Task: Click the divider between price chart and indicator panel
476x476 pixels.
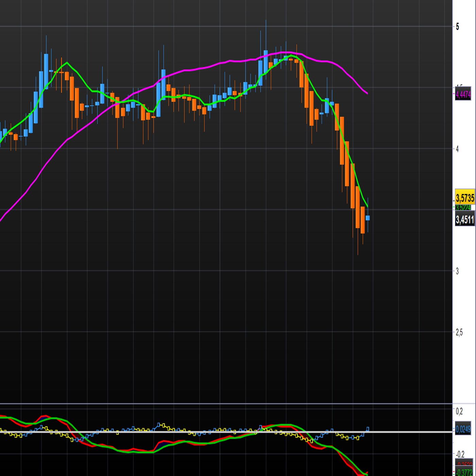Action: tap(226, 404)
